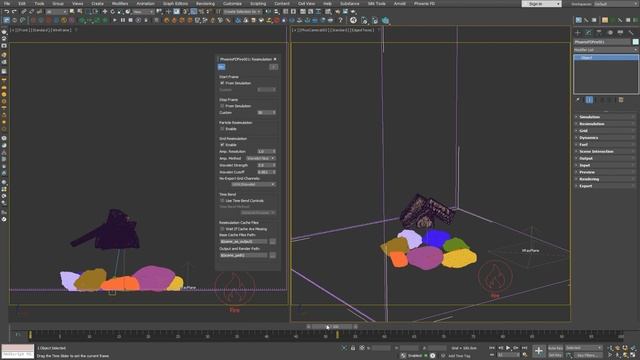Click the Play Animation button

(x=508, y=348)
